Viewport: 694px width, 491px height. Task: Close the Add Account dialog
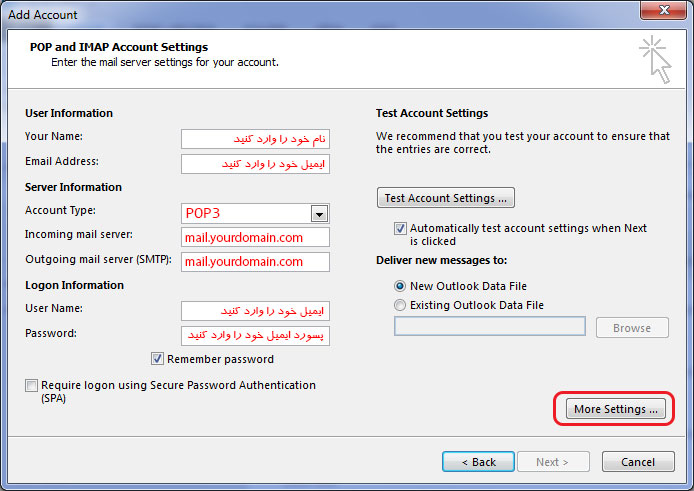(663, 10)
